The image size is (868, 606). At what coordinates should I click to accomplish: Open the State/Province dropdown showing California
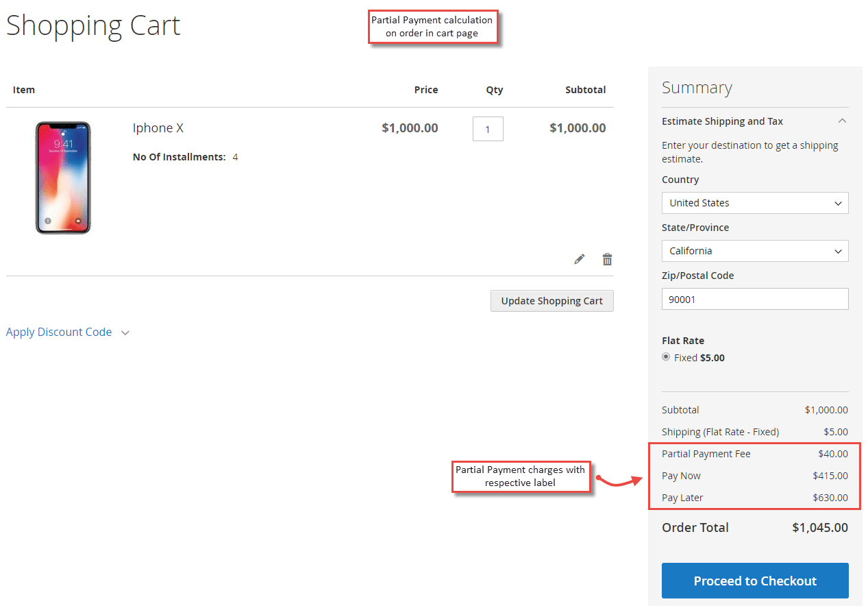[755, 251]
